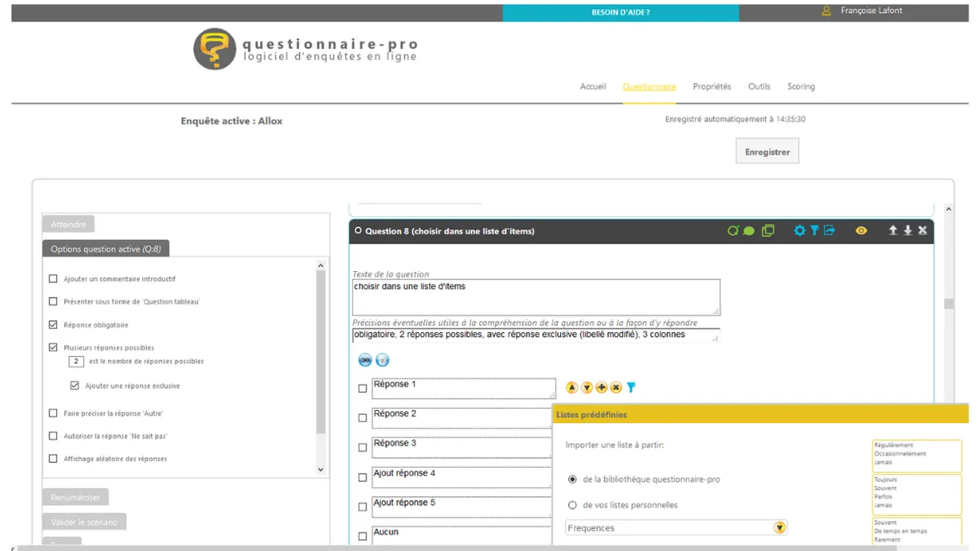
Task: Tick the checkbox beside Réponse 3
Action: point(363,448)
